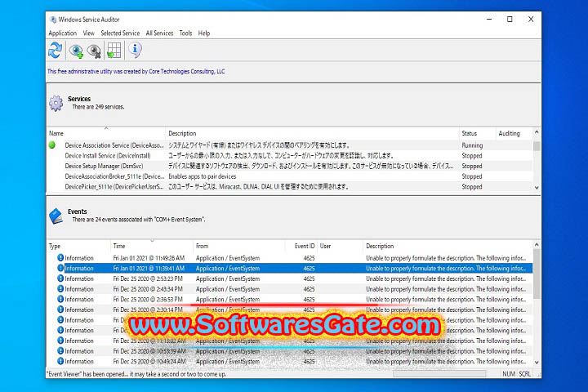
Task: Click info icon of 2:43:34 PM event
Action: point(60,289)
